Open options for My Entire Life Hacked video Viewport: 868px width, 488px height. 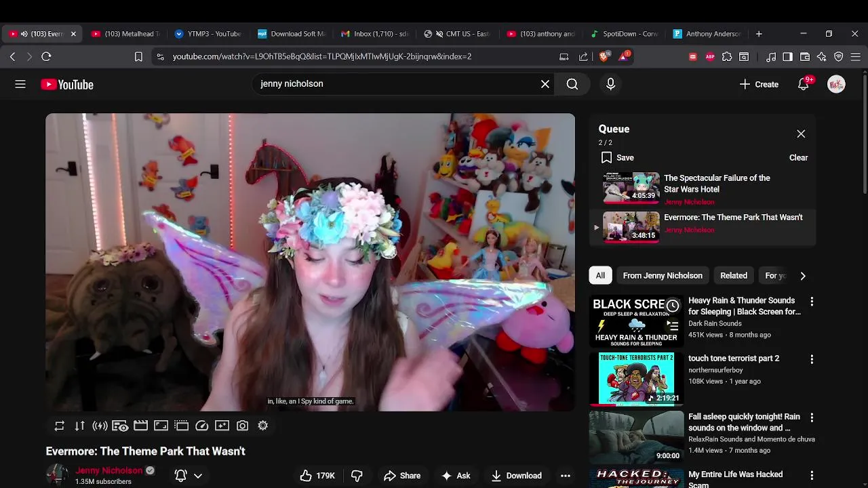(x=812, y=476)
